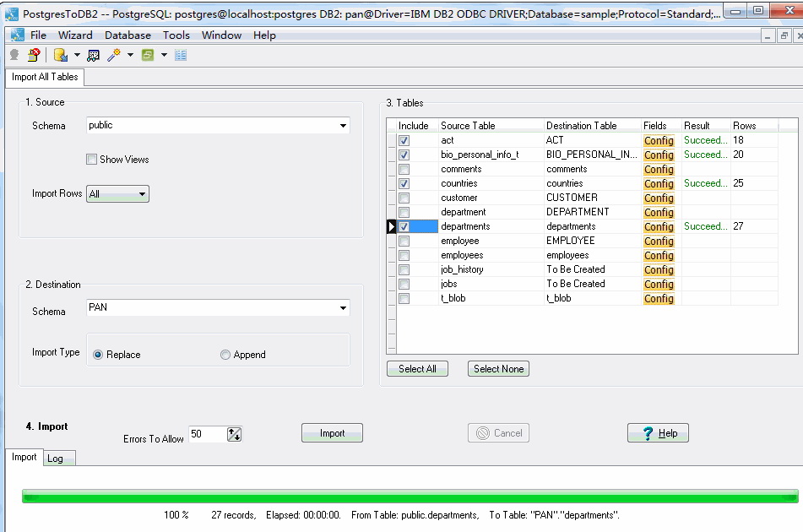The width and height of the screenshot is (803, 532).
Task: Click the green cascade windows icon
Action: (148, 55)
